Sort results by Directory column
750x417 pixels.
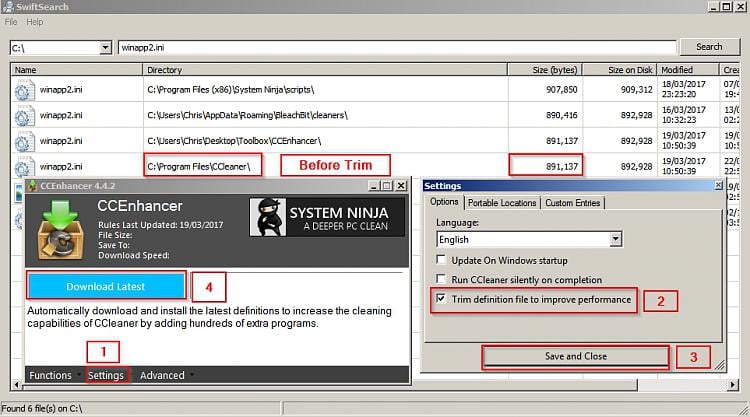pyautogui.click(x=325, y=70)
